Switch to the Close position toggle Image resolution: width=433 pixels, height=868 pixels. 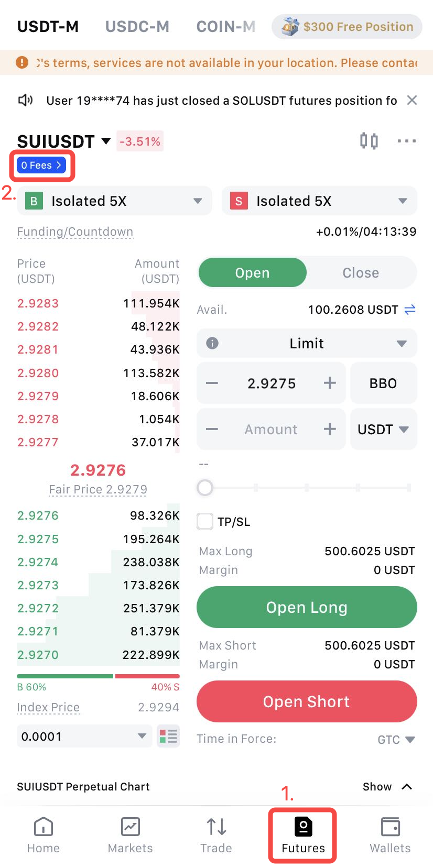(x=361, y=272)
